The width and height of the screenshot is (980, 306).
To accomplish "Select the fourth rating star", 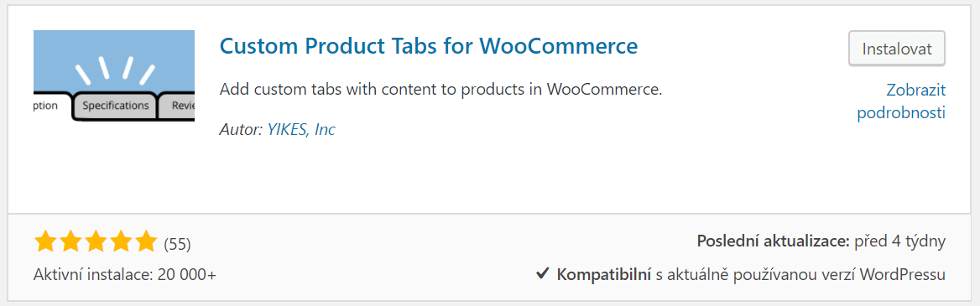I will click(121, 241).
